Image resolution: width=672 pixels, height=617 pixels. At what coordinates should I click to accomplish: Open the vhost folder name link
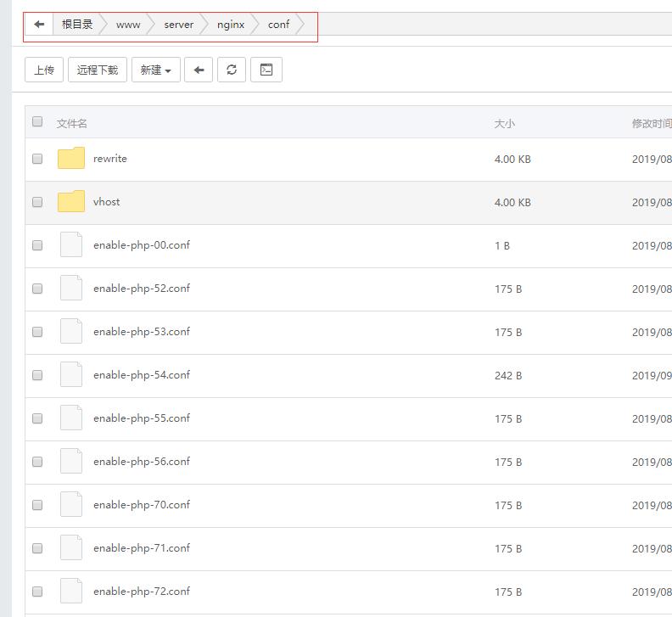tap(107, 202)
